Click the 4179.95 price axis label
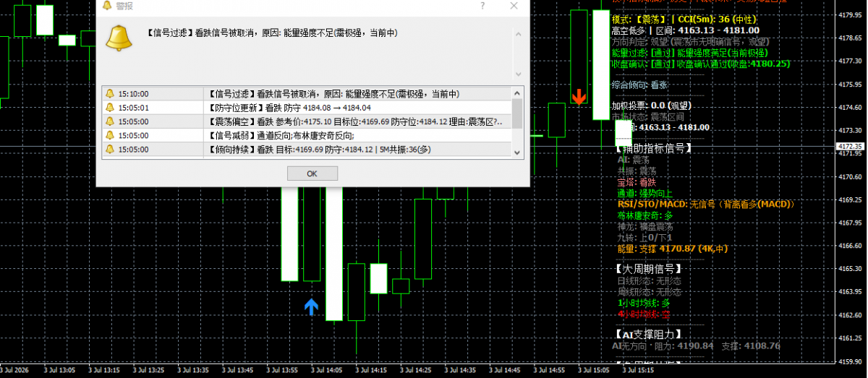 click(851, 14)
